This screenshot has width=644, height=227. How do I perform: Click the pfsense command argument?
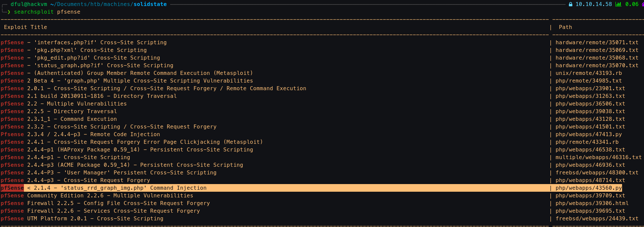pos(69,12)
